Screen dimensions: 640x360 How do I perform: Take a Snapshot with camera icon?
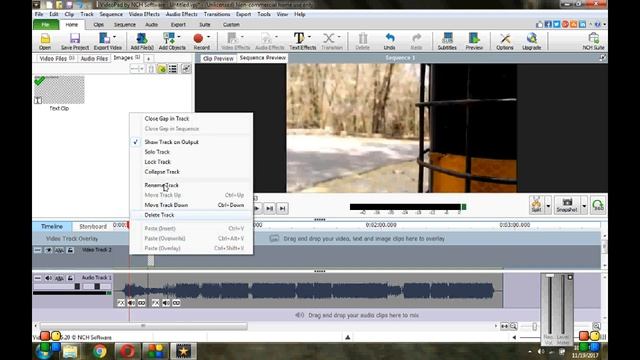pyautogui.click(x=567, y=204)
